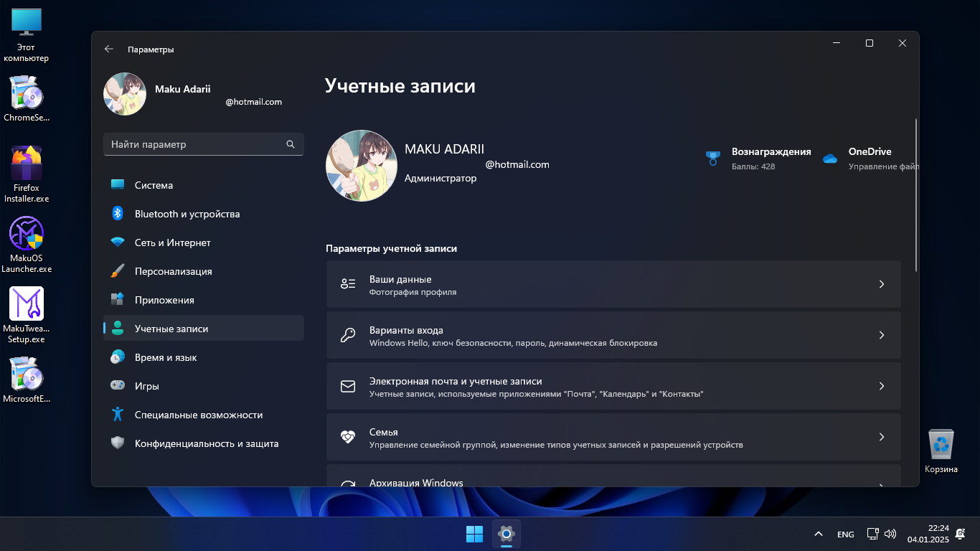Click the Администратор text under account name
This screenshot has width=980, height=551.
(440, 178)
